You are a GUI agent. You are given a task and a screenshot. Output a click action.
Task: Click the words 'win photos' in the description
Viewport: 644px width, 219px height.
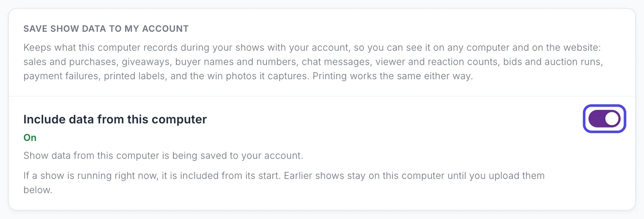(x=232, y=76)
